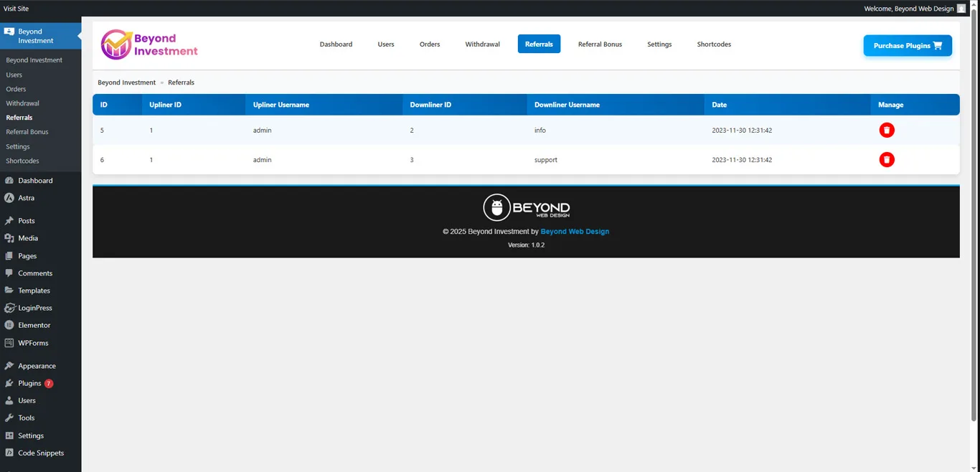Click the Media icon in the sidebar
This screenshot has width=980, height=472.
pyautogui.click(x=9, y=238)
